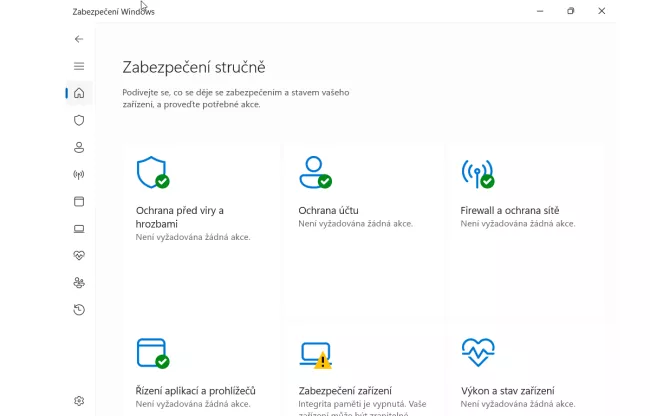650x416 pixels.
Task: Open the 'Zabezpečení zařízení' tile heading
Action: click(x=345, y=390)
